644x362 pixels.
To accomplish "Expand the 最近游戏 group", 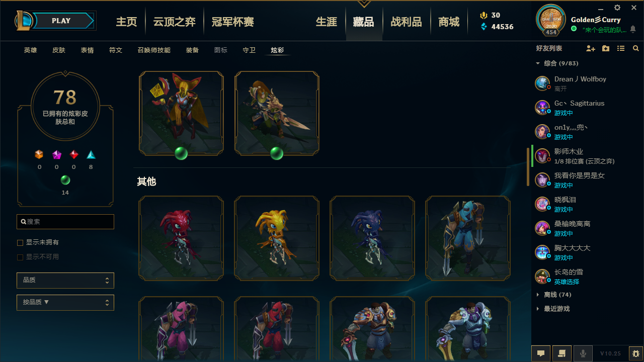I will point(553,309).
